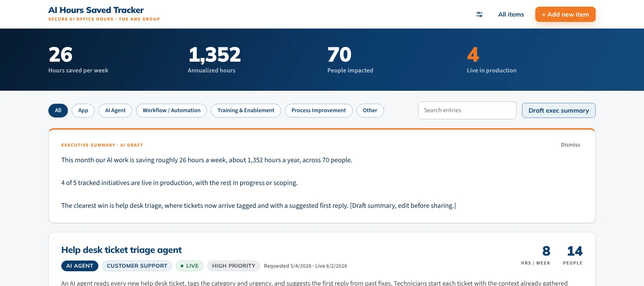This screenshot has height=286, width=644.
Task: Choose the Other filter chip
Action: 370,110
